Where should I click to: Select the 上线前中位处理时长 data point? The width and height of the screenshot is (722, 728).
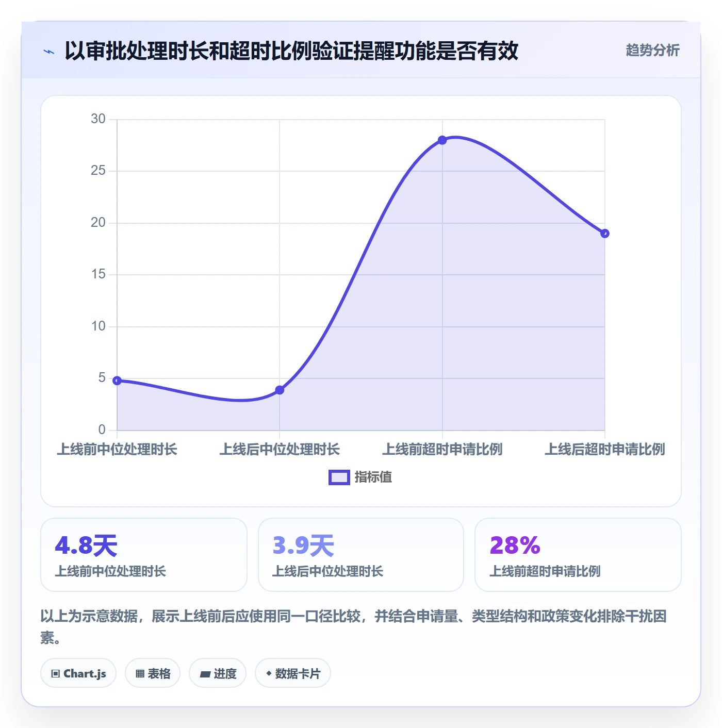tap(117, 380)
